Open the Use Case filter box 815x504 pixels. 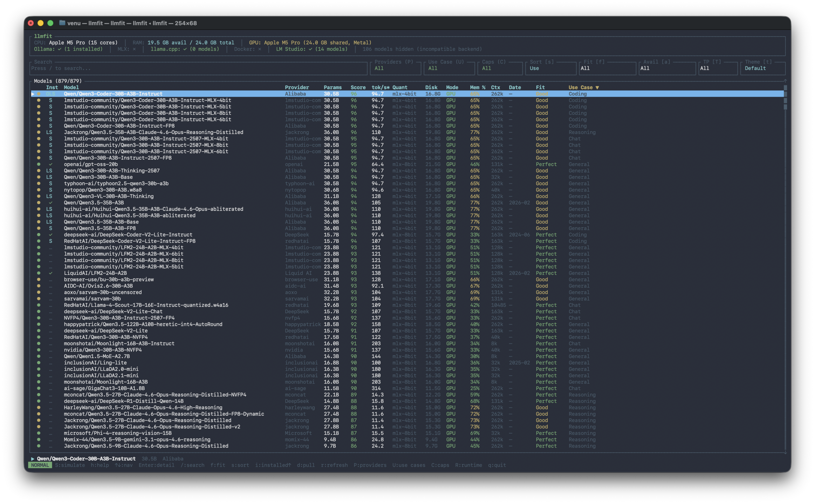(449, 68)
